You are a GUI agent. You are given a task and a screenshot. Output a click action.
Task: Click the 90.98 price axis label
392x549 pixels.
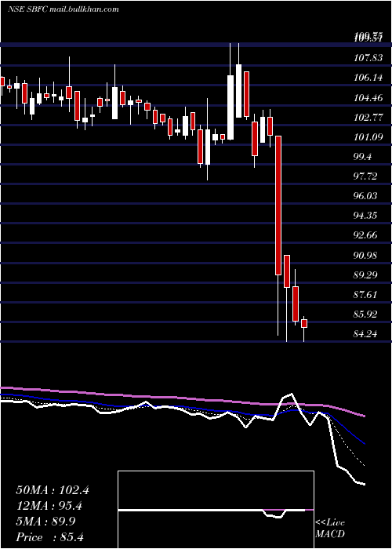coord(366,255)
